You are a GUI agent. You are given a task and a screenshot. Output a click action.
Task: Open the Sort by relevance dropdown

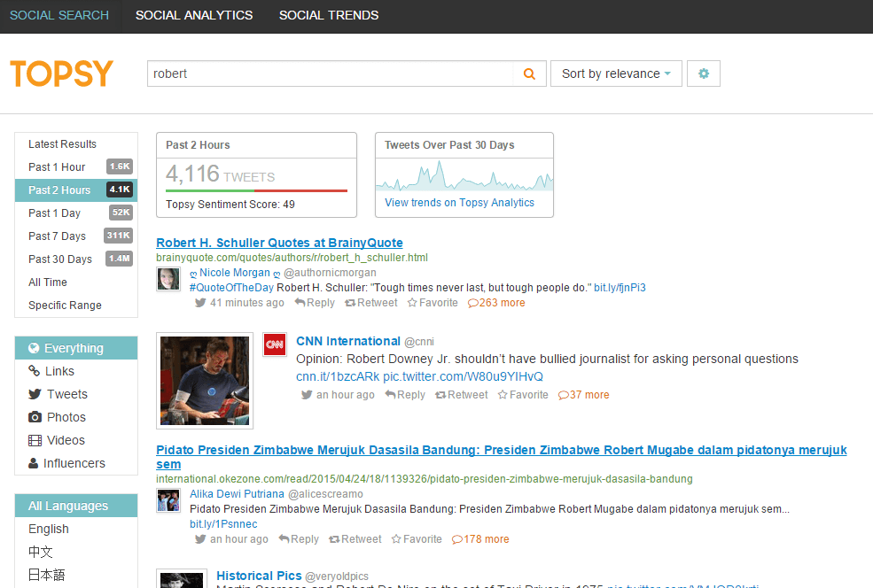point(616,73)
